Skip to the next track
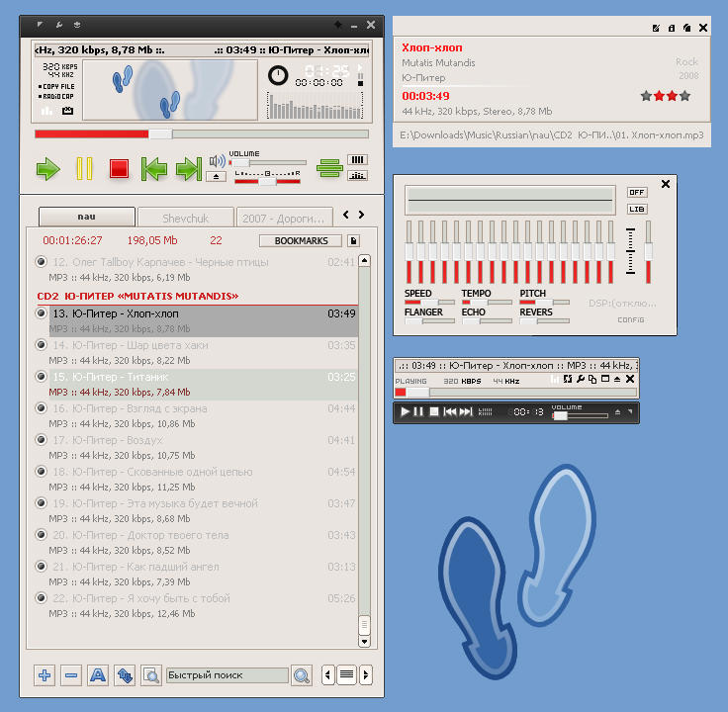This screenshot has width=728, height=712. (x=189, y=168)
